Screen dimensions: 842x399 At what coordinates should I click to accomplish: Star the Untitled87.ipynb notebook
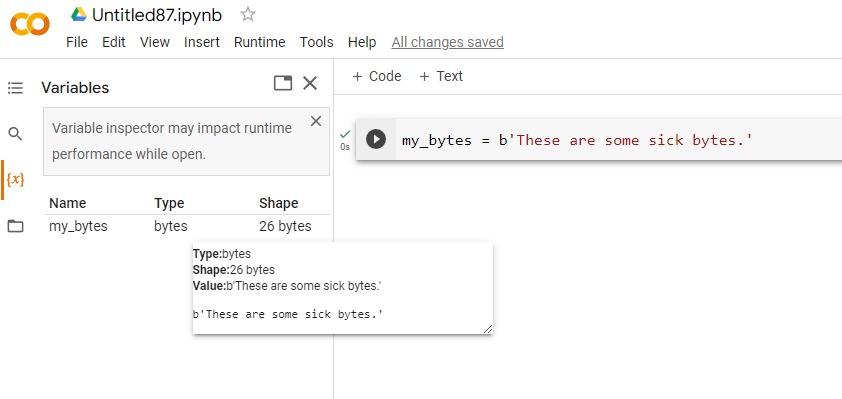pos(248,14)
